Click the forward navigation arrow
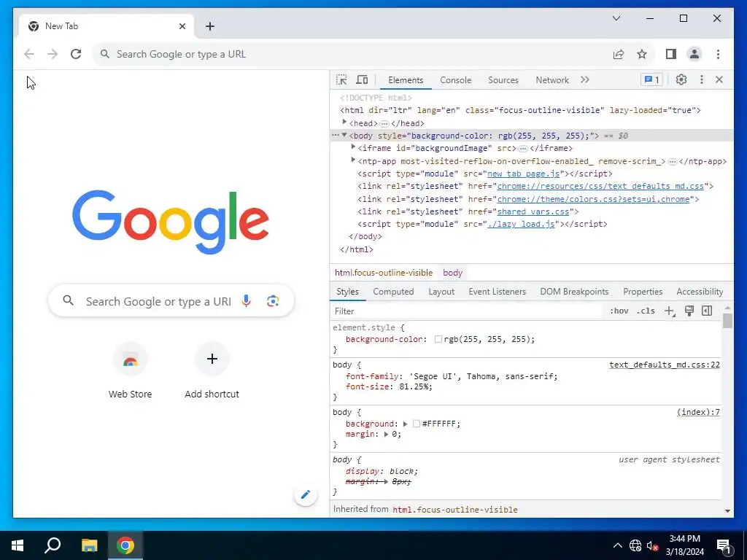 click(53, 54)
